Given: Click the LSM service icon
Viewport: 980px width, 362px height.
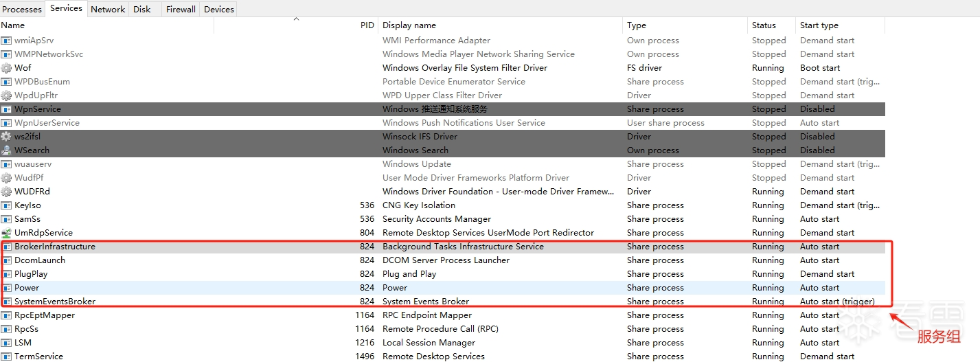Looking at the screenshot, I should (x=6, y=343).
